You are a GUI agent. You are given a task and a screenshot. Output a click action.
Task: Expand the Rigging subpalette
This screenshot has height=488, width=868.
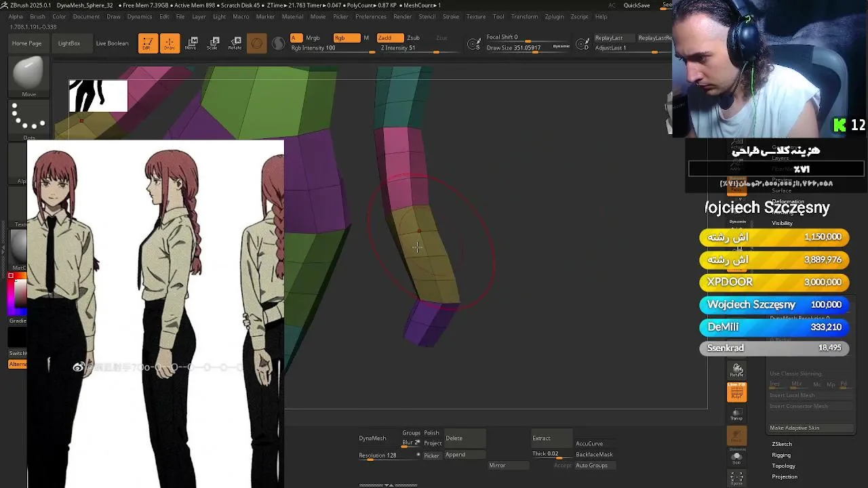[x=781, y=455]
